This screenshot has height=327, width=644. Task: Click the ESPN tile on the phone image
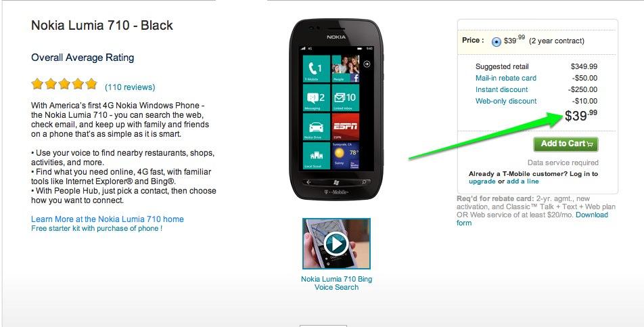click(x=346, y=127)
